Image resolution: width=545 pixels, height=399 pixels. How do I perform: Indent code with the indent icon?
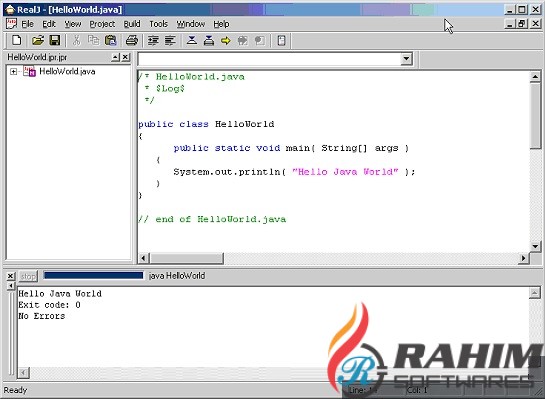(x=153, y=40)
